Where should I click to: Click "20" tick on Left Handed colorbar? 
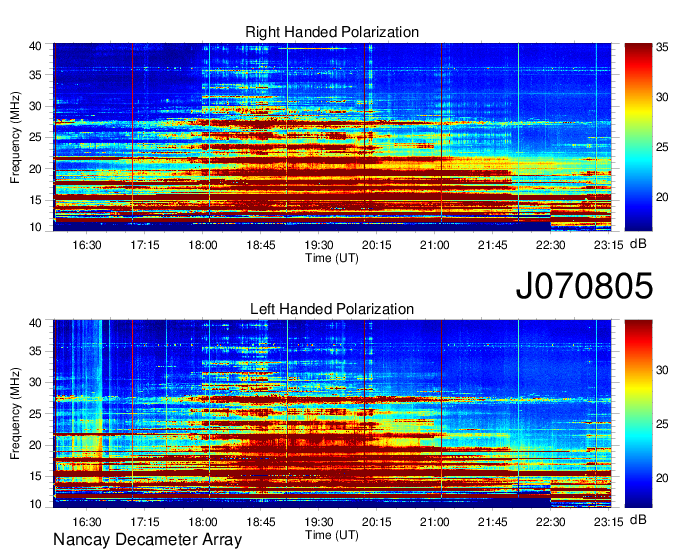point(662,478)
